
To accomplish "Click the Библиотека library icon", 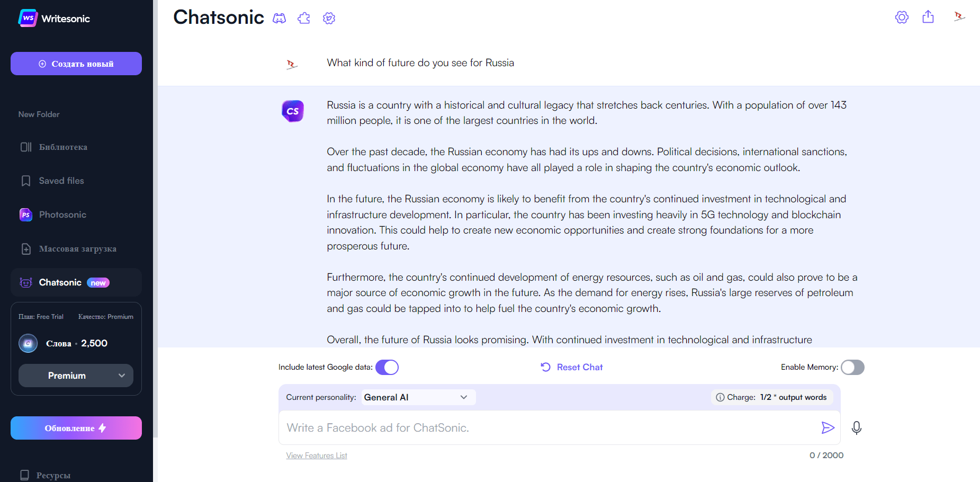I will coord(26,147).
